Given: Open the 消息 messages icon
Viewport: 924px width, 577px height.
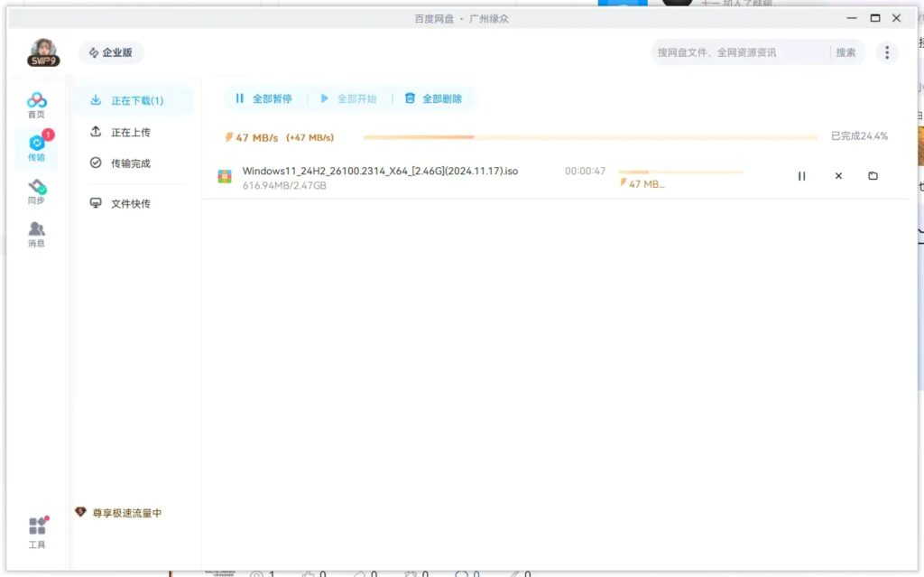Looking at the screenshot, I should click(36, 234).
